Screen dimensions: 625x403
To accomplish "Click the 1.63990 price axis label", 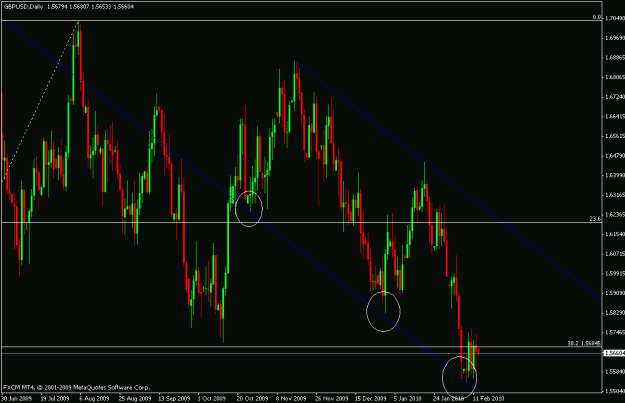I will pos(615,175).
